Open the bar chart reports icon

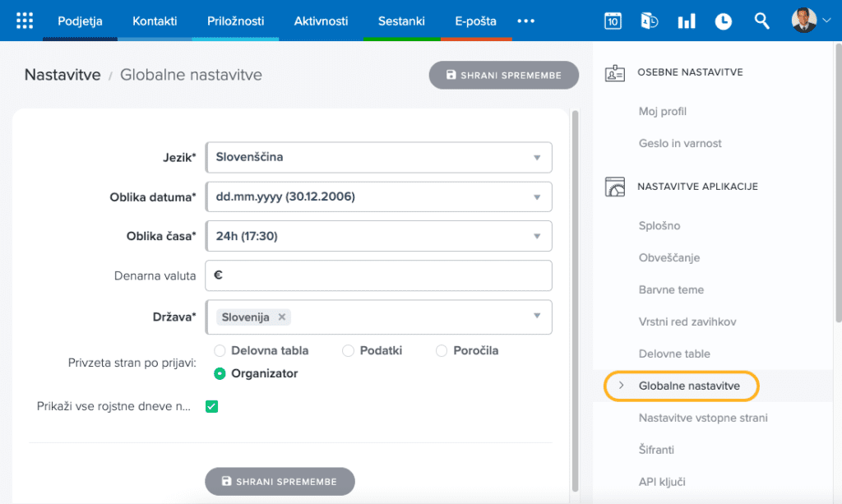click(686, 21)
